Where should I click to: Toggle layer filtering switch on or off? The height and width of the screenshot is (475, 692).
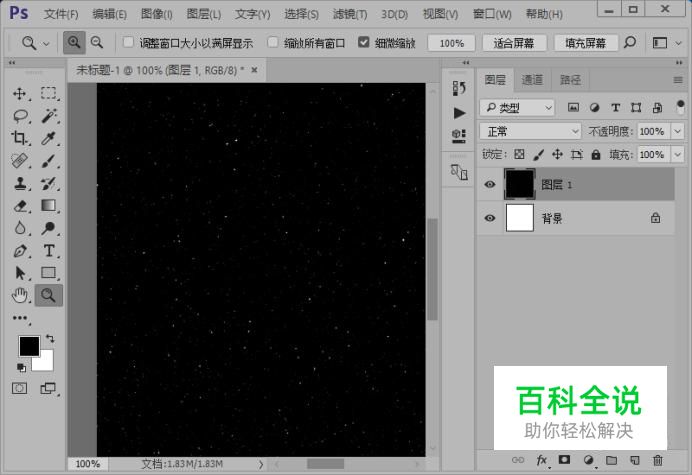(680, 107)
